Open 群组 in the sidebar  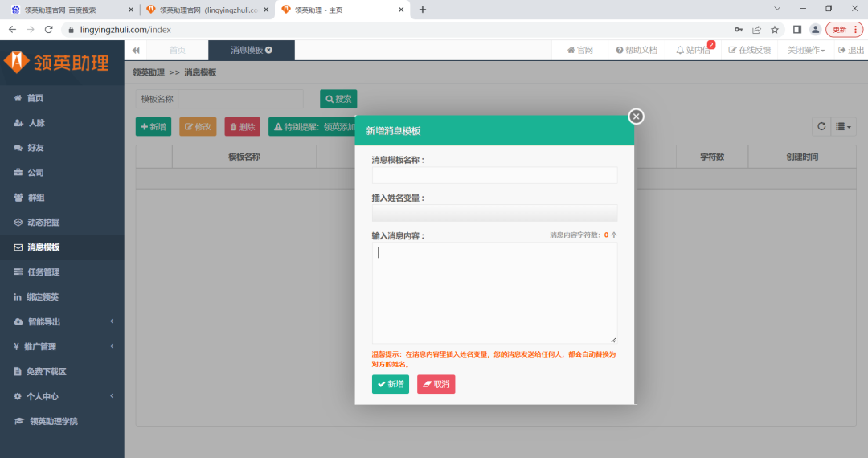pyautogui.click(x=62, y=198)
